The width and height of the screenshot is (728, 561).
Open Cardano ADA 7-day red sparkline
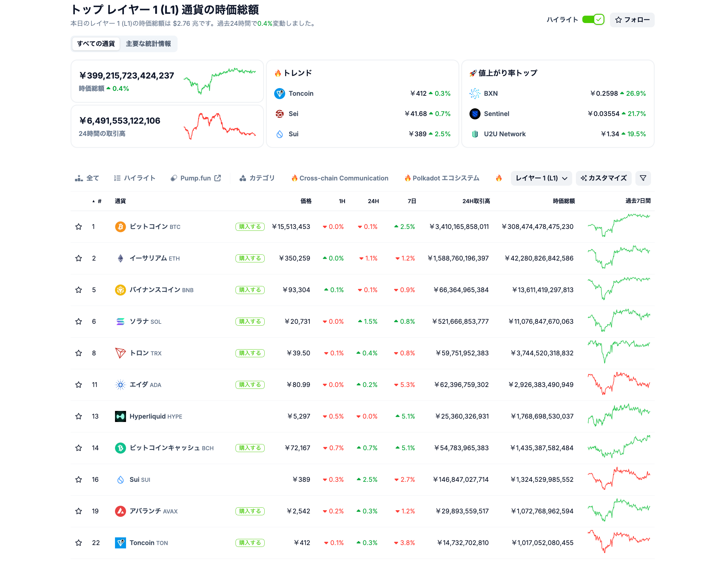pyautogui.click(x=619, y=384)
